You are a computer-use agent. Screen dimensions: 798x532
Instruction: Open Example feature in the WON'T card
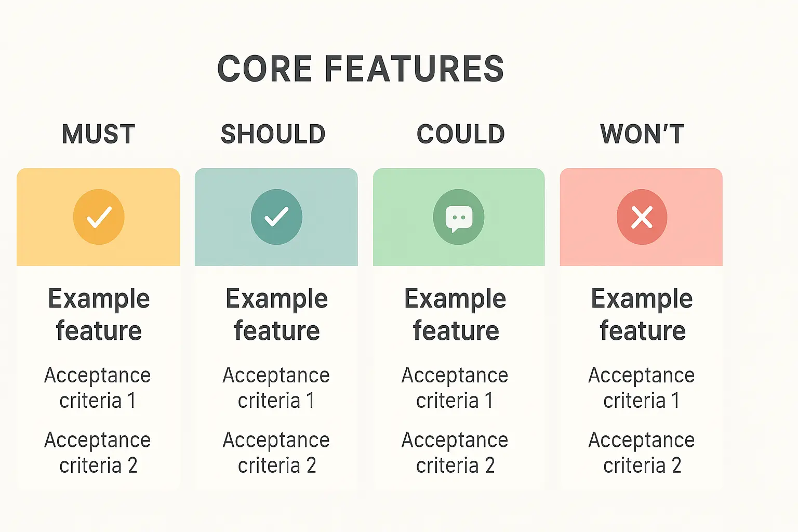tap(642, 315)
